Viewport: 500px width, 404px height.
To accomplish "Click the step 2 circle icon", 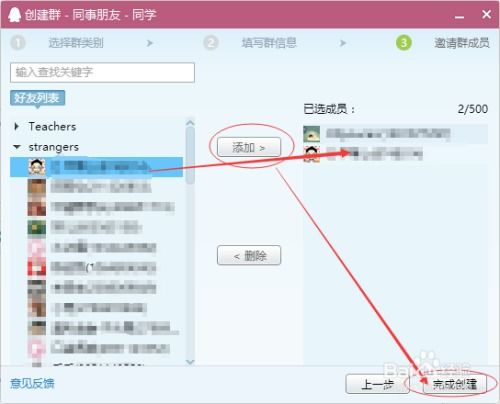I will coord(211,43).
